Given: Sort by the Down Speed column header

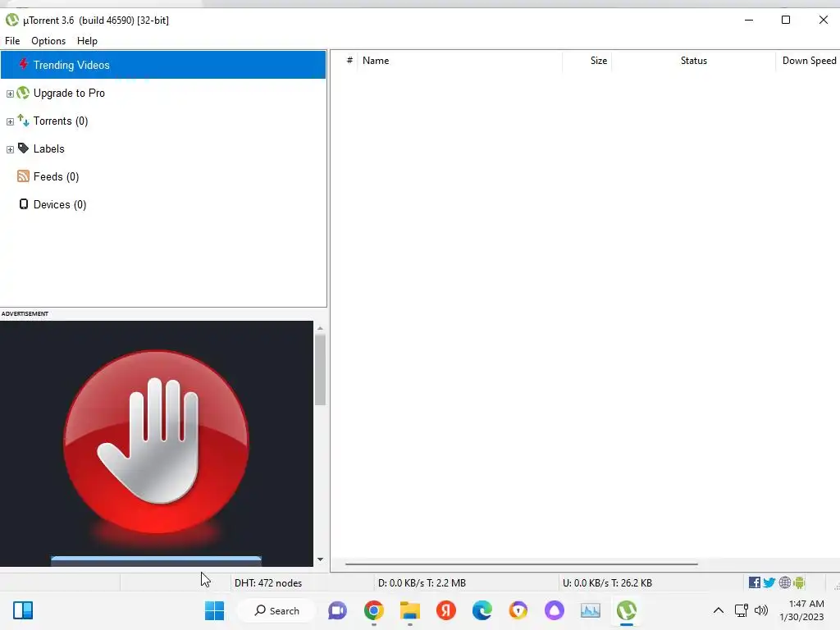Looking at the screenshot, I should 808,61.
